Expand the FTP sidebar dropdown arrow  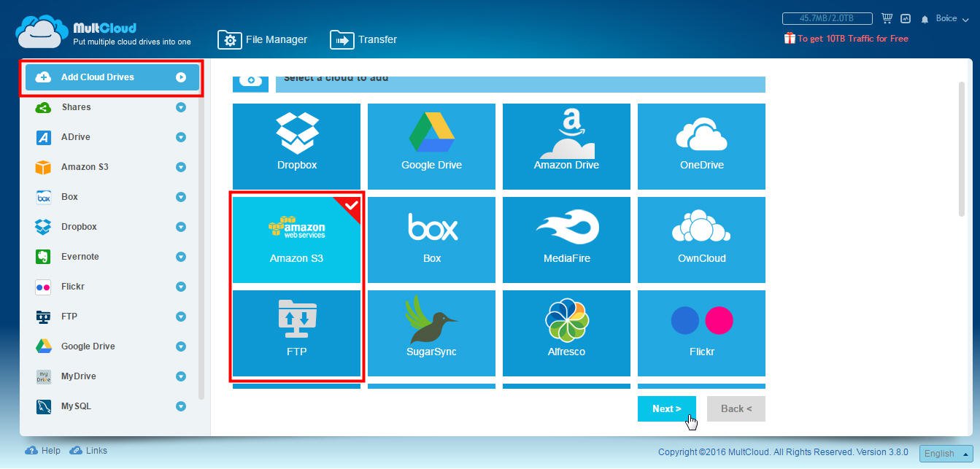(x=181, y=317)
